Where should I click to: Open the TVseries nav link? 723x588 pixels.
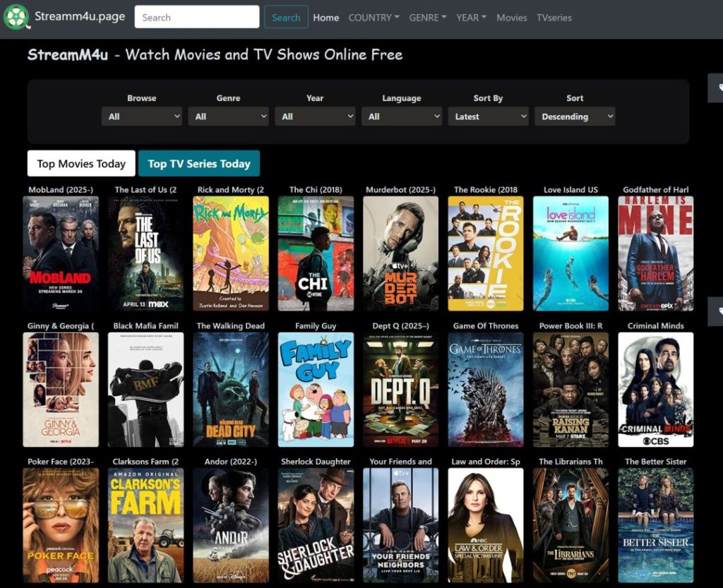554,18
